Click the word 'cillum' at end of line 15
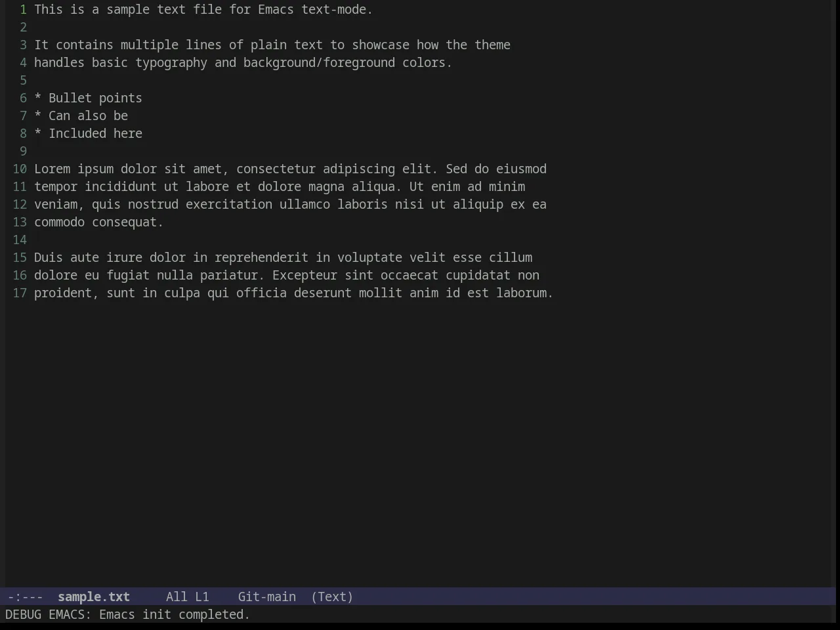 pos(511,257)
